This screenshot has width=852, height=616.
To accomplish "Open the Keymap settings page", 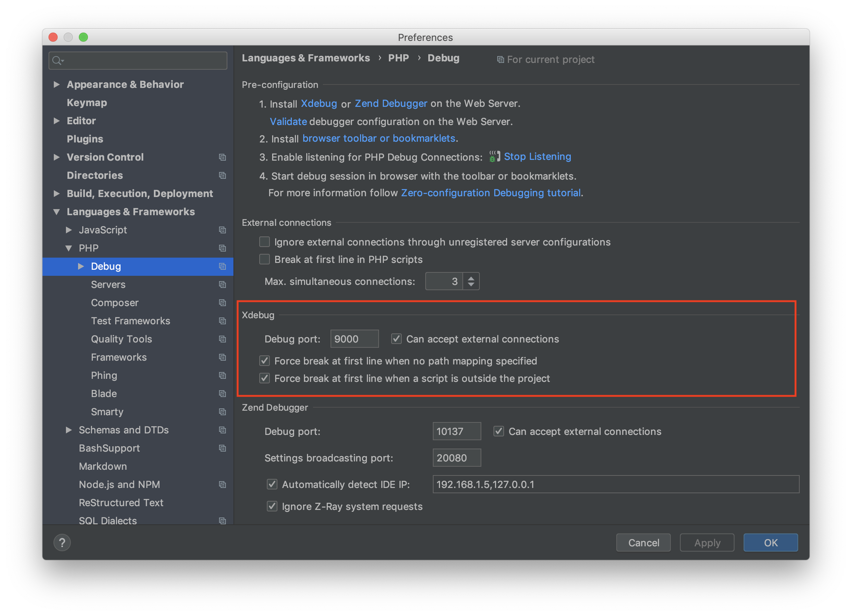I will tap(87, 103).
